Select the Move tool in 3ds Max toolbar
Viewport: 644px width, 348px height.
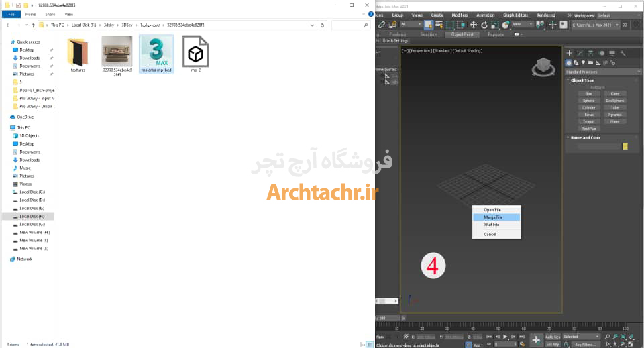[473, 25]
